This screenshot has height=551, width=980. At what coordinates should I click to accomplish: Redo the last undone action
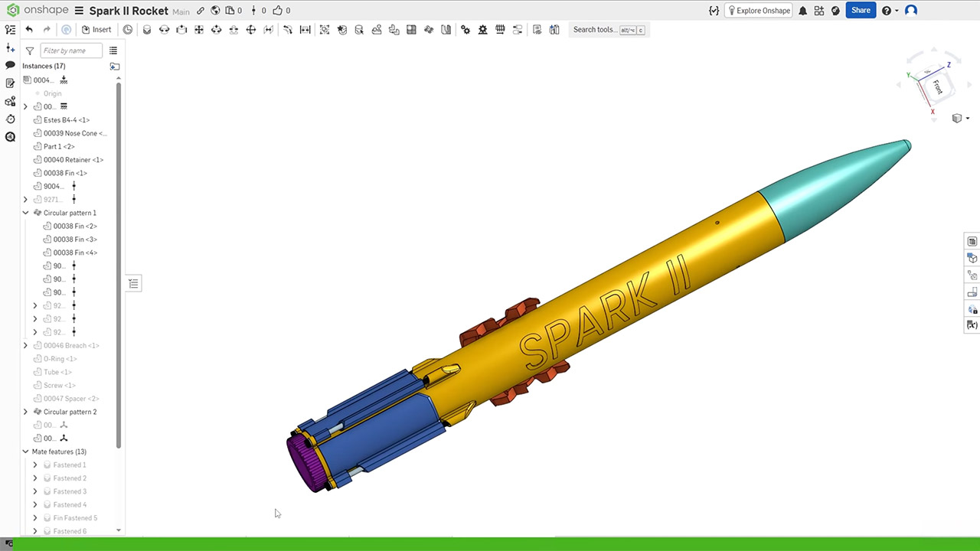click(x=47, y=30)
